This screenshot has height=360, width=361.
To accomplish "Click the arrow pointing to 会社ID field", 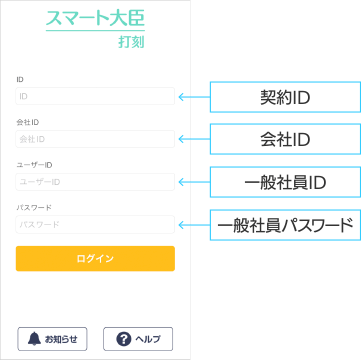I will coord(194,139).
